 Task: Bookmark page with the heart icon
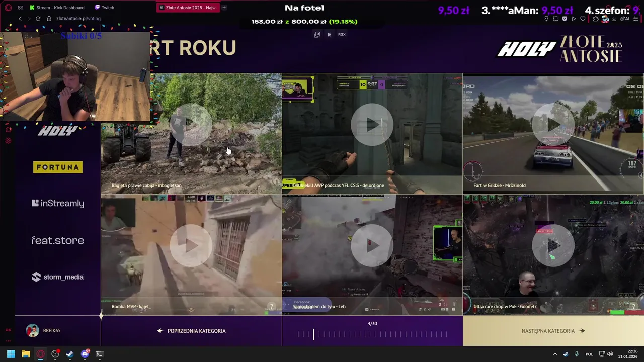click(x=583, y=19)
